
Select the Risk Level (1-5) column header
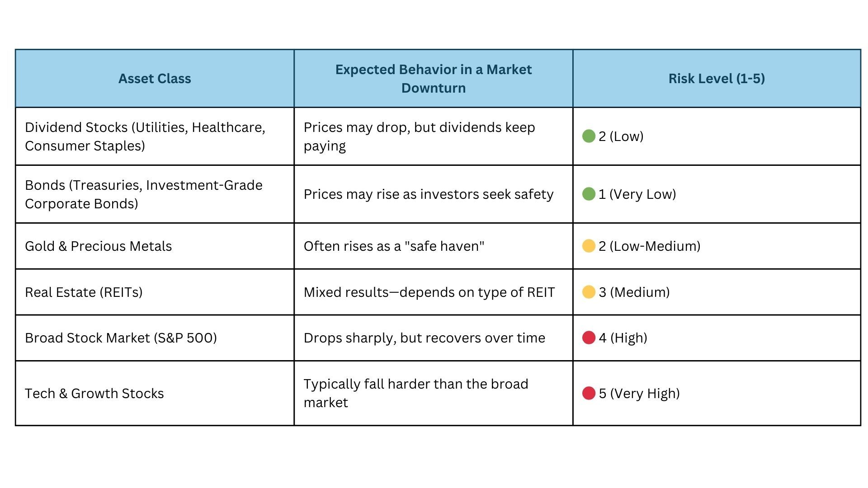click(717, 79)
